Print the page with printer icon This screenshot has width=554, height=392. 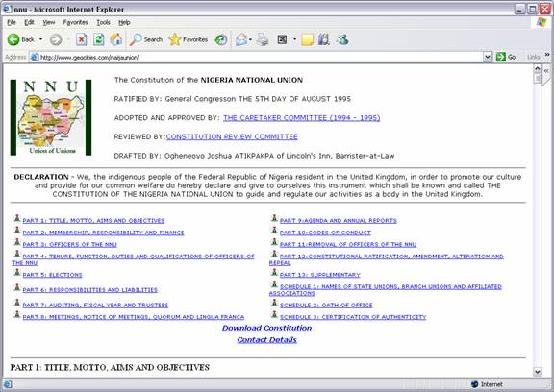pyautogui.click(x=263, y=39)
